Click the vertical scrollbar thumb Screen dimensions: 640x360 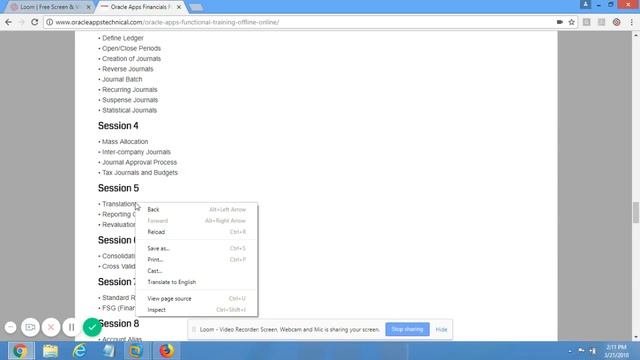tap(636, 212)
